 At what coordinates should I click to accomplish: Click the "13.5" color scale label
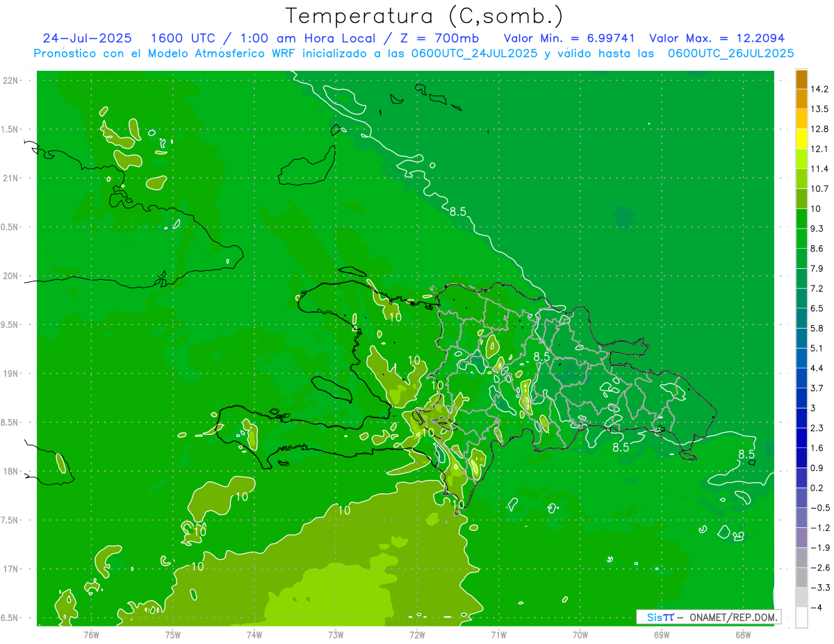click(x=819, y=109)
